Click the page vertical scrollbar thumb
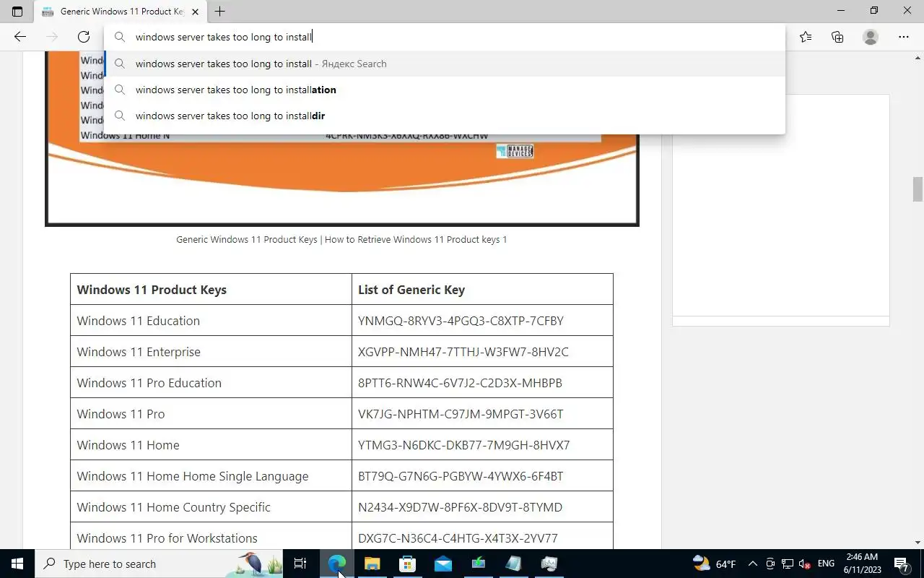The height and width of the screenshot is (578, 924). tap(918, 189)
